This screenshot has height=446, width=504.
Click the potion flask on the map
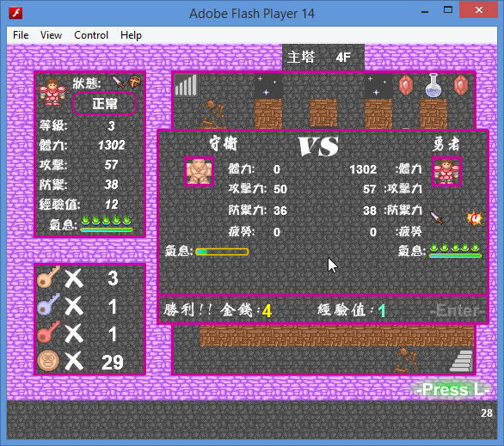[433, 85]
